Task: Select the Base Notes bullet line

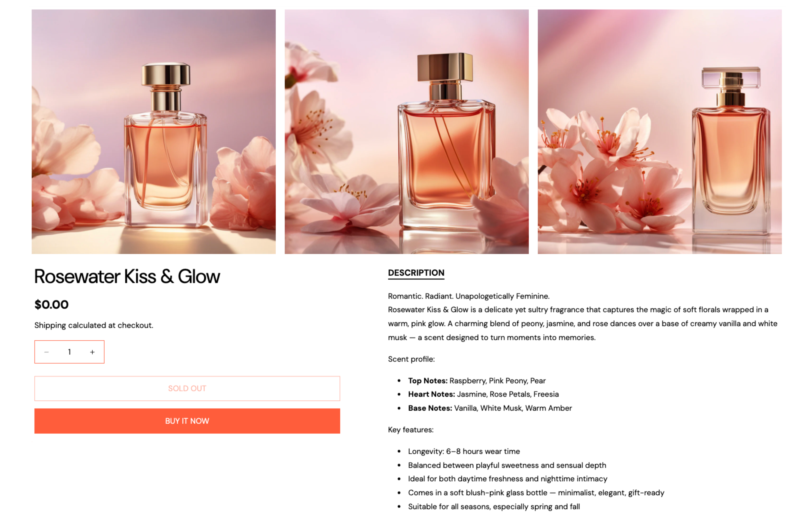Action: (490, 408)
